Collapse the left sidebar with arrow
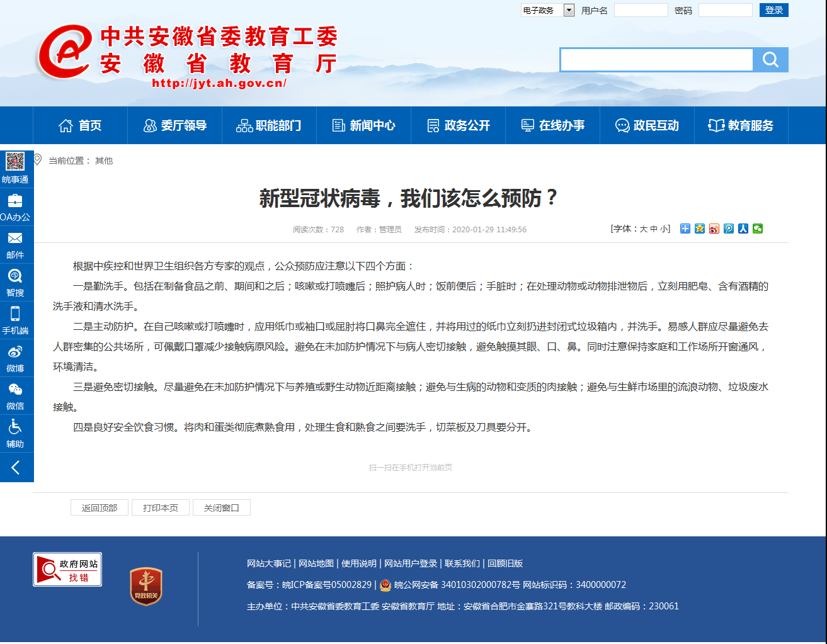This screenshot has width=827, height=644. click(x=16, y=467)
